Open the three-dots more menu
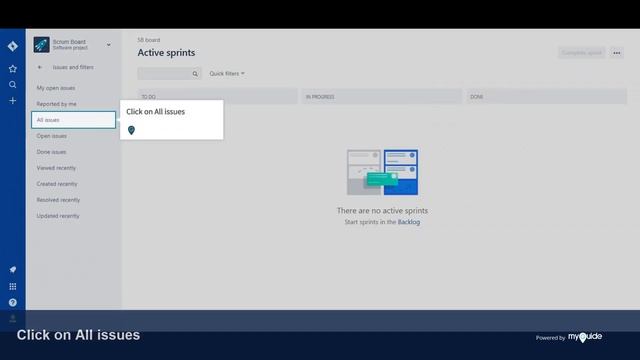The width and height of the screenshot is (640, 360). pyautogui.click(x=617, y=53)
